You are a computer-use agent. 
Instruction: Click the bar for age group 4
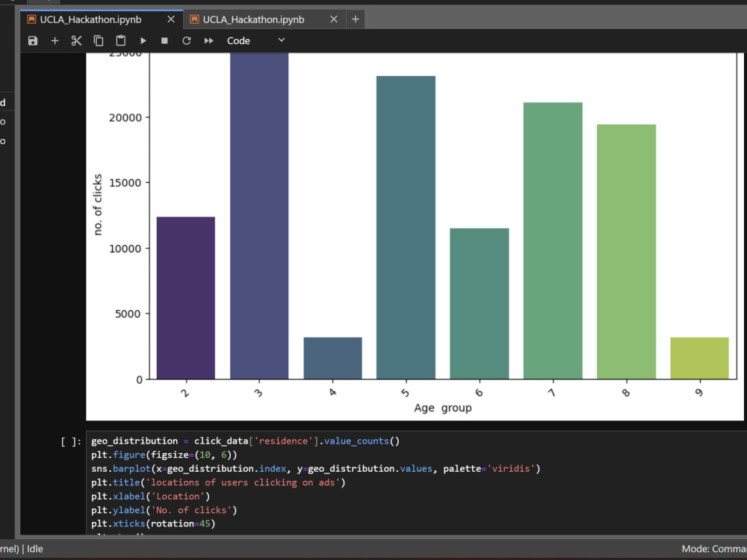(x=332, y=358)
